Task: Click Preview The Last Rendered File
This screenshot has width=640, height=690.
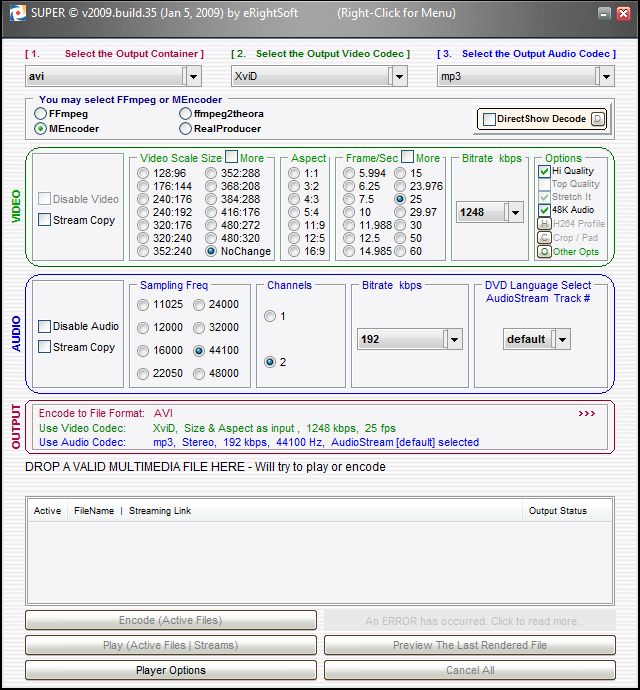Action: click(x=470, y=646)
